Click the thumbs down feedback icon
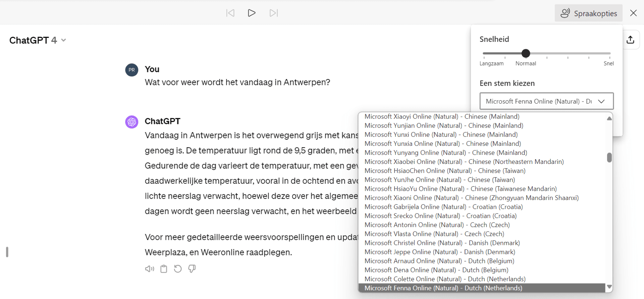This screenshot has height=299, width=644. click(x=192, y=269)
